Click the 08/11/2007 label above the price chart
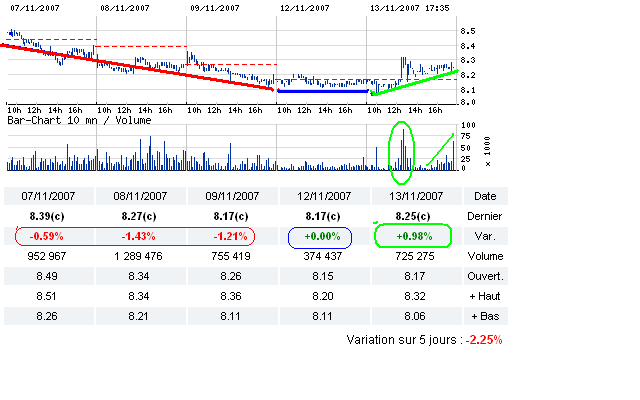640x400 pixels. click(125, 8)
